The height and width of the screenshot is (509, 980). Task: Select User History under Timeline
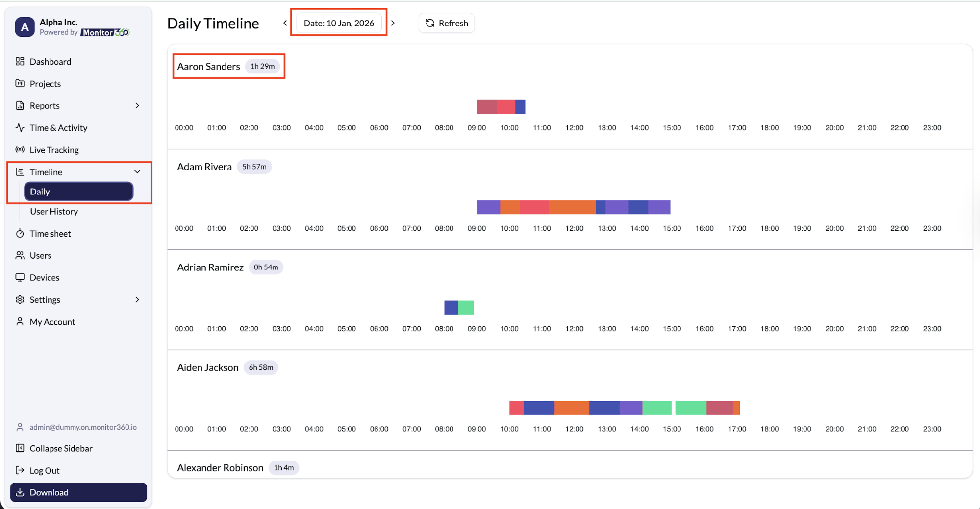[x=54, y=211]
